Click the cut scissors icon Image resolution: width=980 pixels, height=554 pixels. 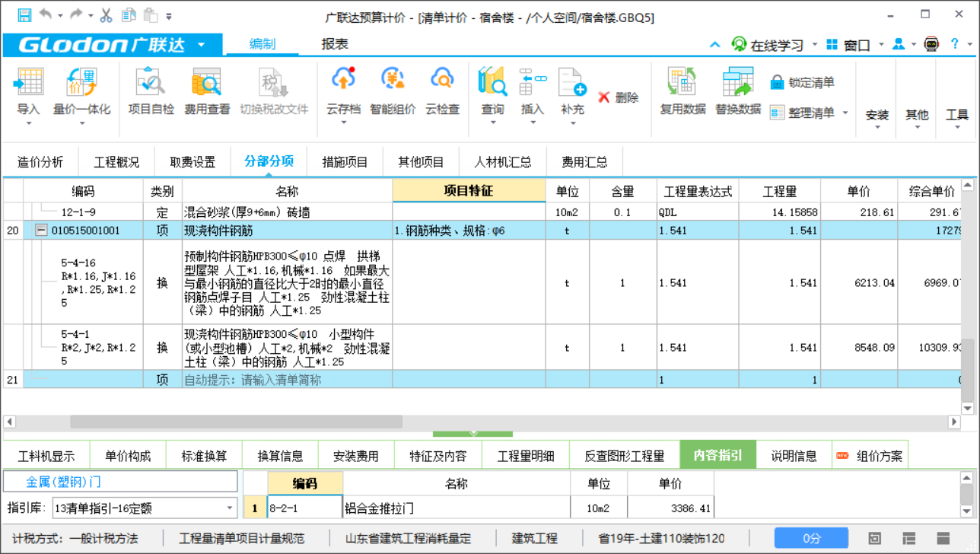[106, 15]
